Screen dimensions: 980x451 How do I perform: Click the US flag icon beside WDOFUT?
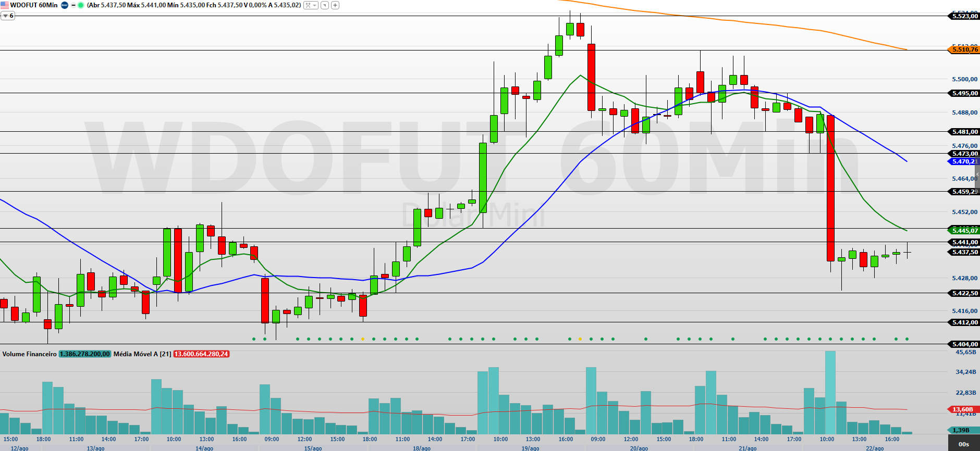pyautogui.click(x=5, y=5)
